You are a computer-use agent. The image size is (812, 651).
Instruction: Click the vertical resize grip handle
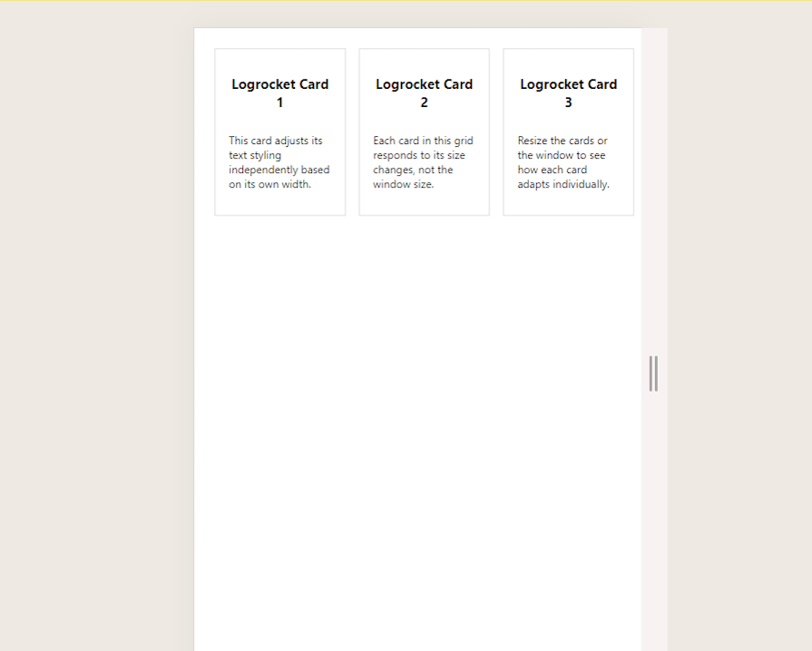tap(654, 372)
